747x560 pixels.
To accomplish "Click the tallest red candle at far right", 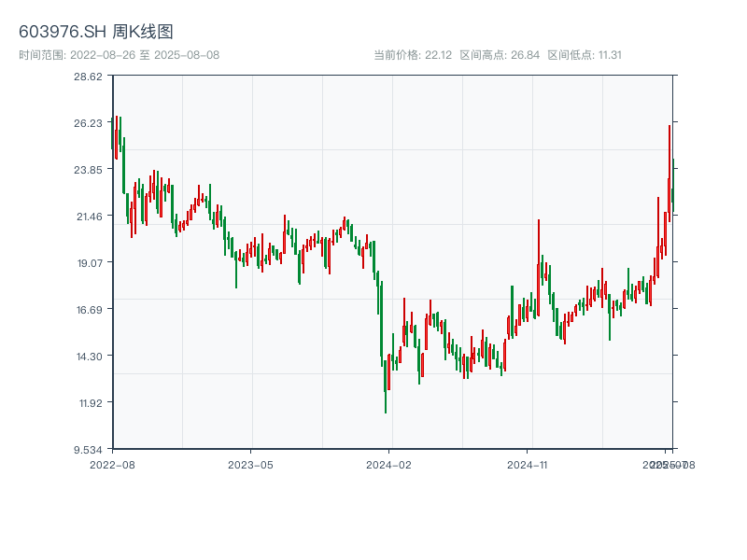I will pyautogui.click(x=669, y=168).
